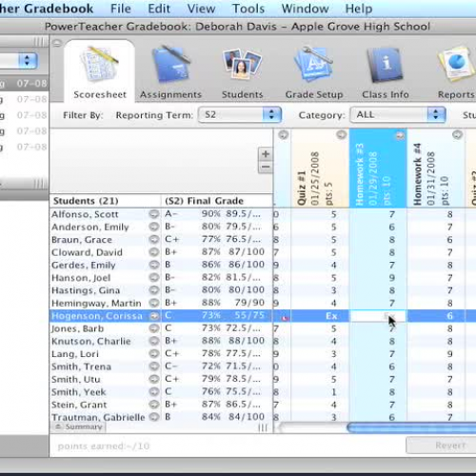476x476 pixels.
Task: Click comment bubble icon for Gerdes, Emily
Action: [x=154, y=265]
